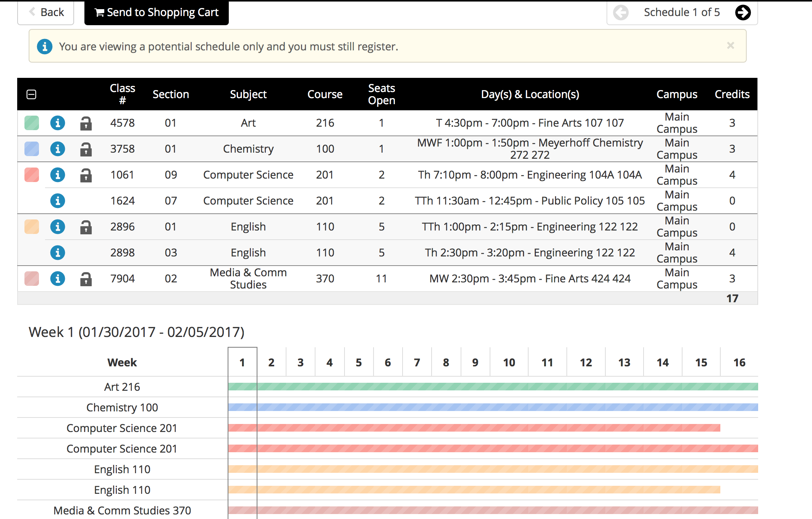Toggle lock on Art 216 class
The height and width of the screenshot is (519, 812).
pyautogui.click(x=86, y=123)
